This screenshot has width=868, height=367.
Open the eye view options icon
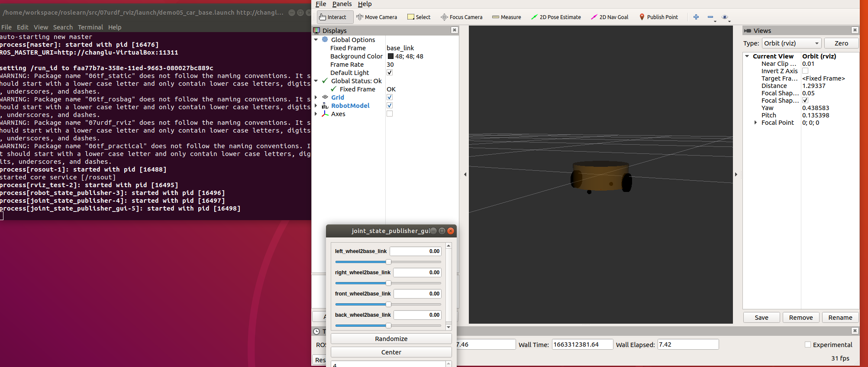(726, 17)
